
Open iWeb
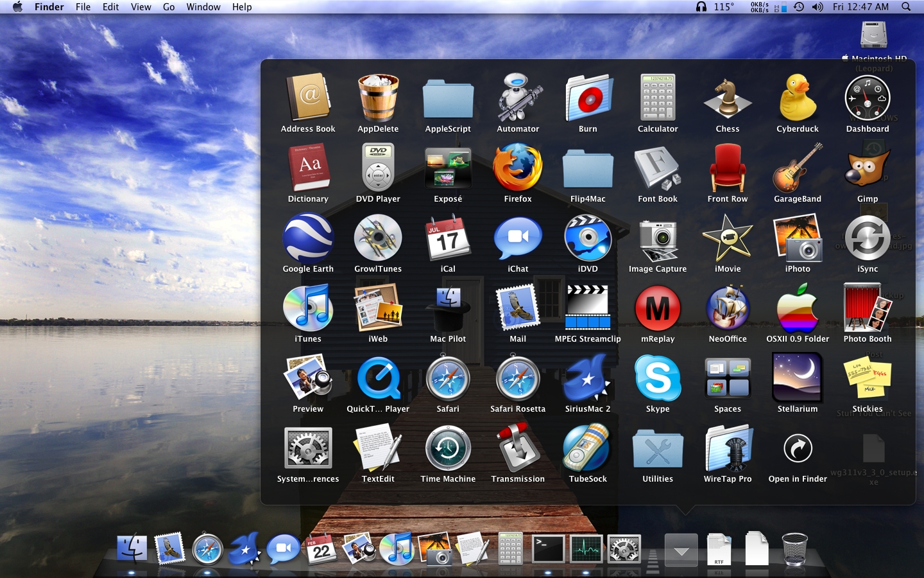378,308
